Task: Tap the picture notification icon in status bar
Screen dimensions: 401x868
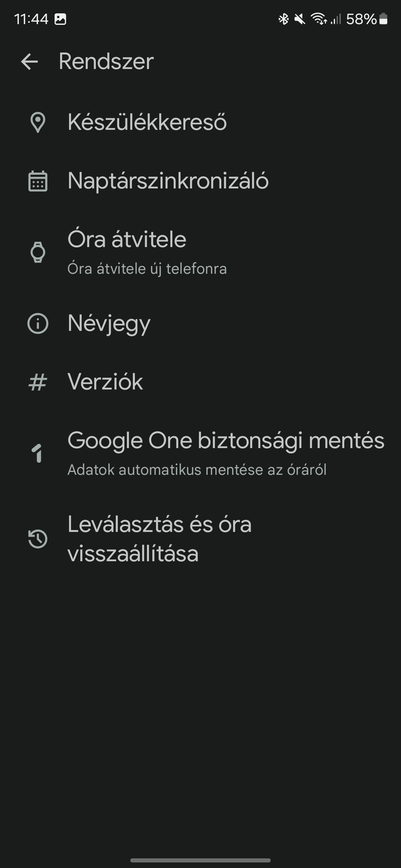Action: pyautogui.click(x=60, y=19)
